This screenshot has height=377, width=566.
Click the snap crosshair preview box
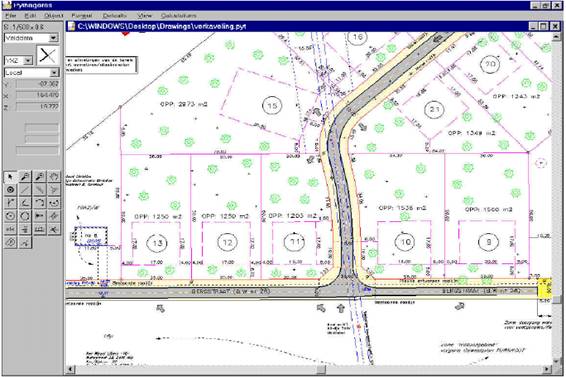pyautogui.click(x=48, y=55)
